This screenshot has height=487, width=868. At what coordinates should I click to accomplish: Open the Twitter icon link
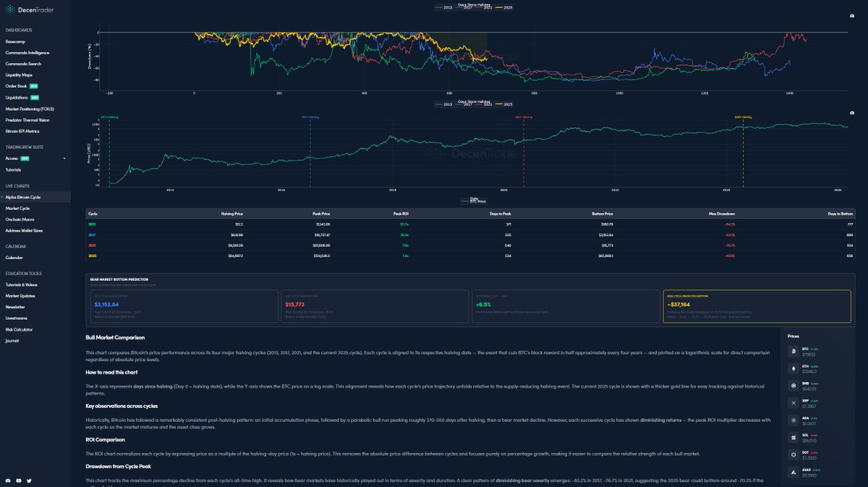pyautogui.click(x=29, y=480)
